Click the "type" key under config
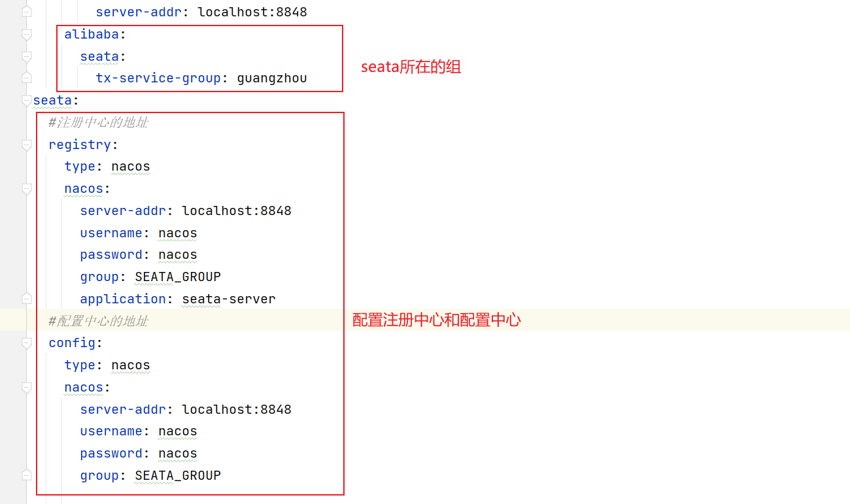The width and height of the screenshot is (850, 504). [x=80, y=365]
